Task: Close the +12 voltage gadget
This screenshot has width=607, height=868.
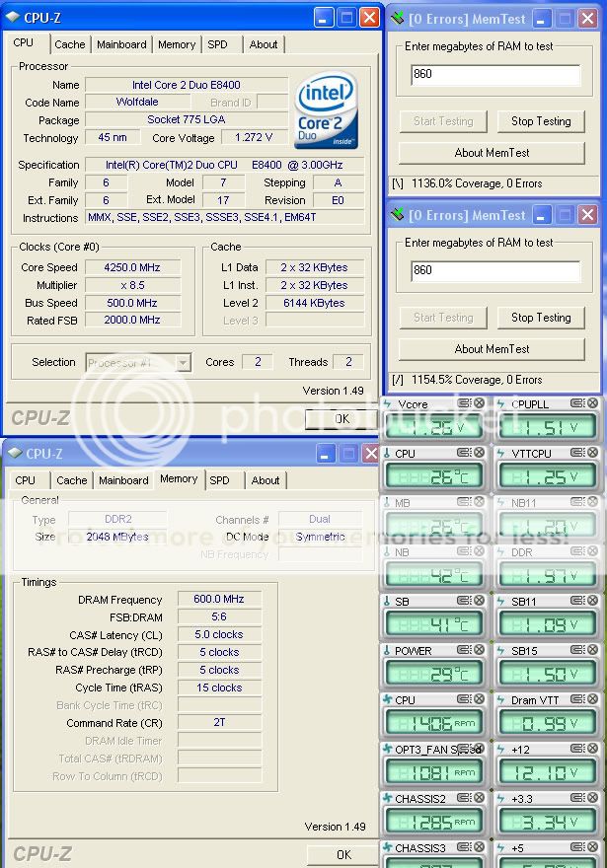Action: [592, 748]
